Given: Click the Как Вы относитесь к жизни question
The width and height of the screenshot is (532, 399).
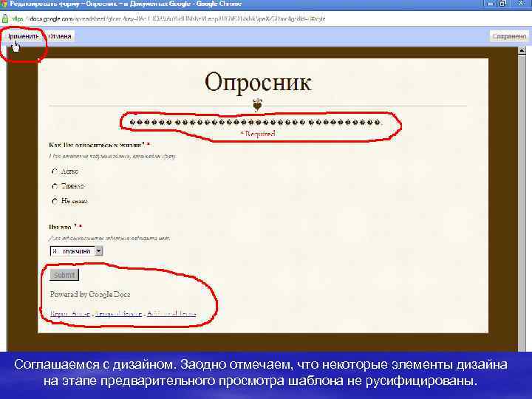Looking at the screenshot, I should coord(100,145).
